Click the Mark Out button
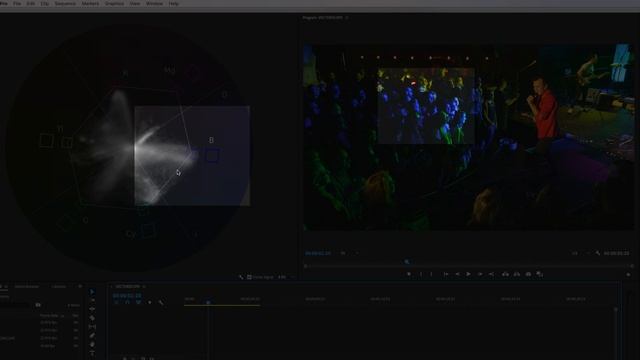640x360 pixels. (432, 274)
